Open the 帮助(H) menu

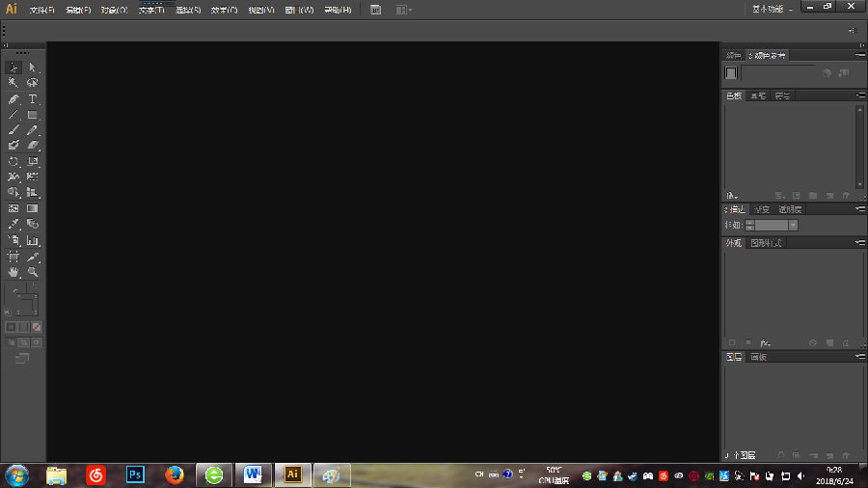point(338,10)
